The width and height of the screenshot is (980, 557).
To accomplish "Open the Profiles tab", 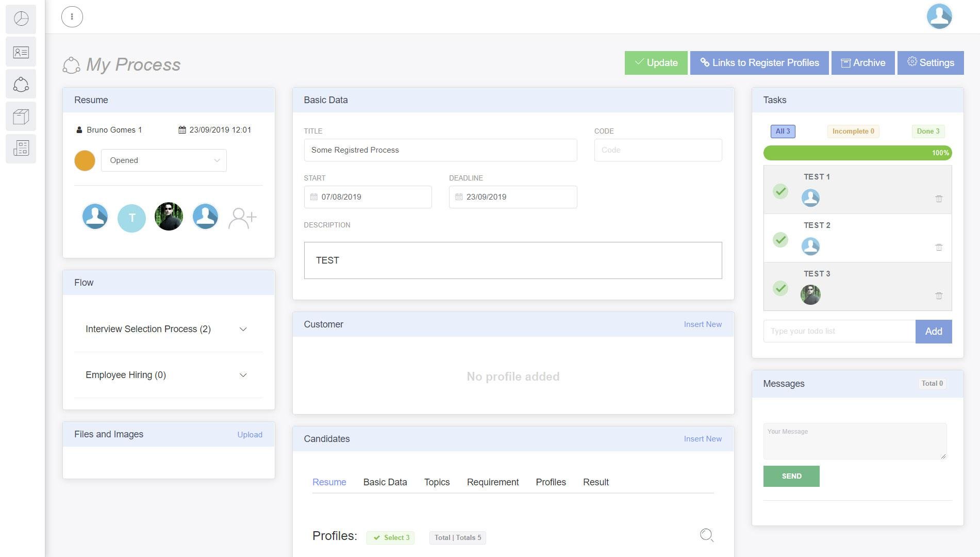I will (x=551, y=482).
